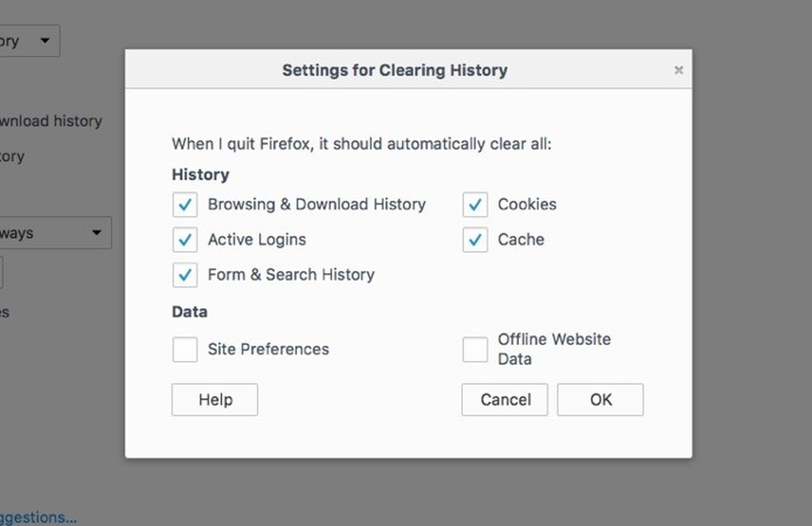Viewport: 812px width, 526px height.
Task: Follow the partially visible suggestions link
Action: (x=38, y=518)
